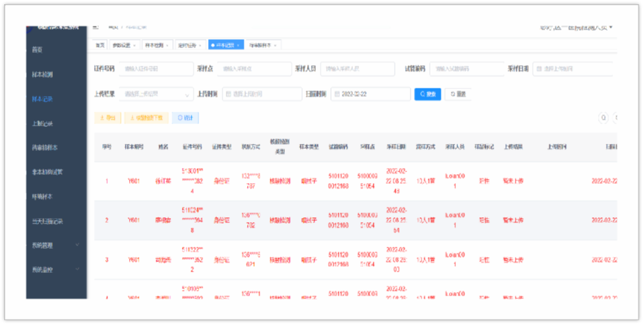Click the blue search button

click(427, 94)
